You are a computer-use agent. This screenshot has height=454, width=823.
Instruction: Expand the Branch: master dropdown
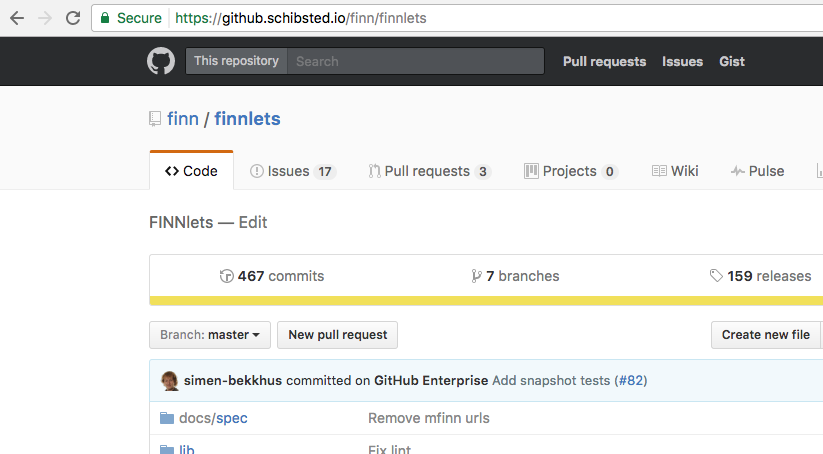210,335
